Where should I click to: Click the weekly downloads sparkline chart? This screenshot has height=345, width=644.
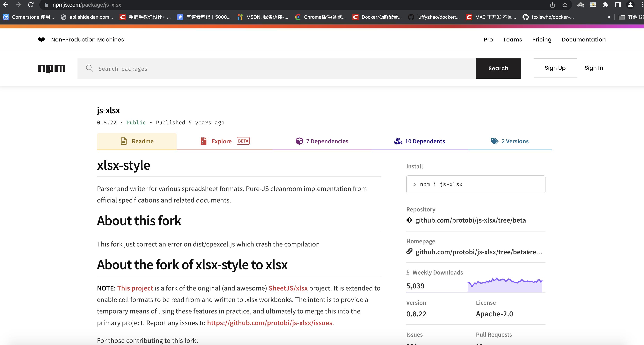pyautogui.click(x=505, y=285)
